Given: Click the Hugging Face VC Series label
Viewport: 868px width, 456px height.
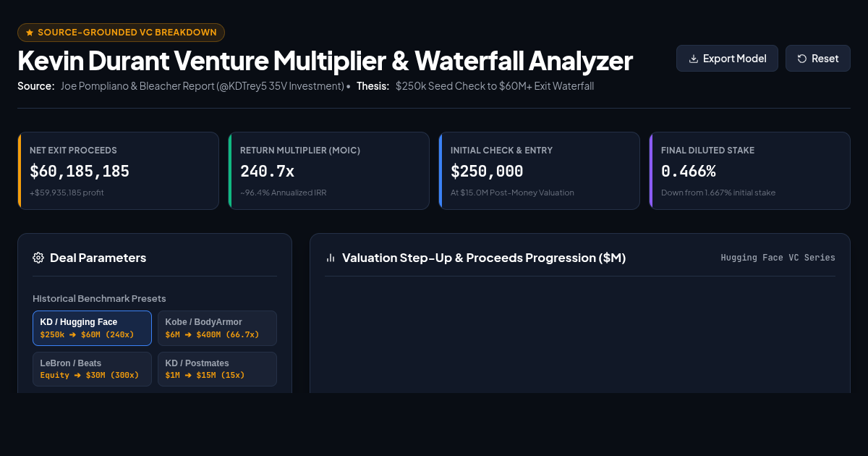Looking at the screenshot, I should pos(778,258).
